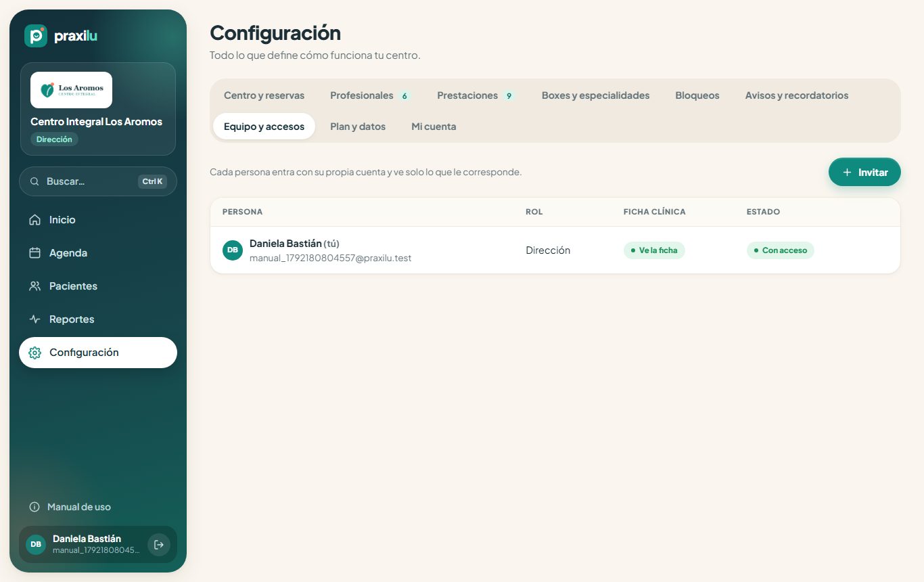924x582 pixels.
Task: Click the logout icon next to Daniela Bastián
Action: pos(159,545)
